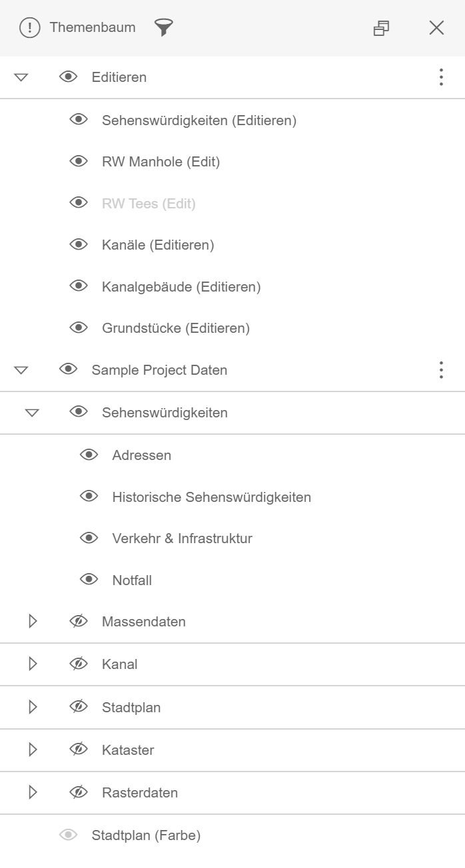Expand the Rasterdaten group
465x868 pixels.
(x=32, y=792)
